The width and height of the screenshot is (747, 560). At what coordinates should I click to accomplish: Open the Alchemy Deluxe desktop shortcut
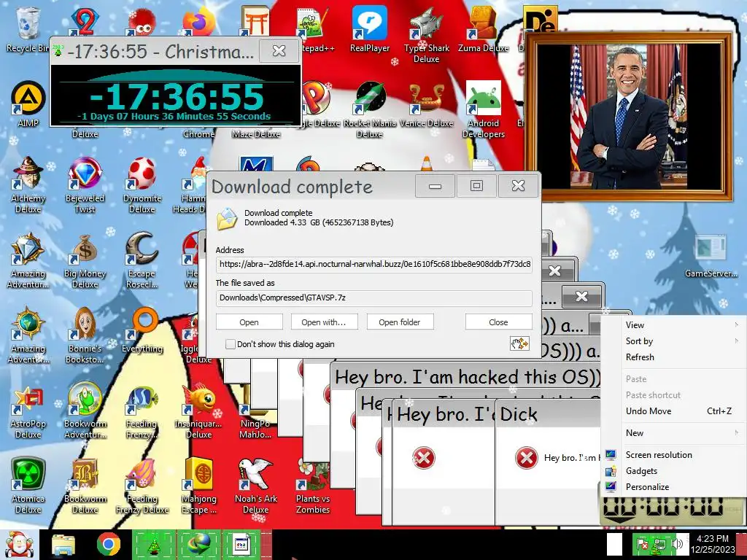pos(28,184)
